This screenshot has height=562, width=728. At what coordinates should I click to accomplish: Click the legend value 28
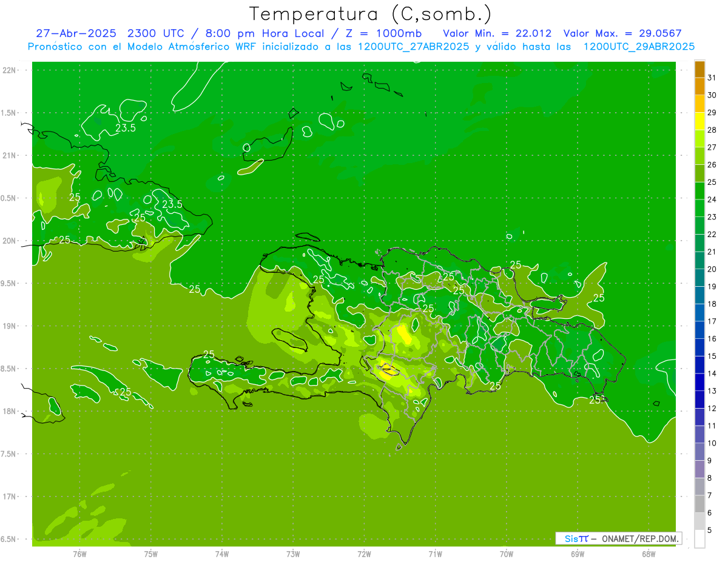tap(712, 130)
